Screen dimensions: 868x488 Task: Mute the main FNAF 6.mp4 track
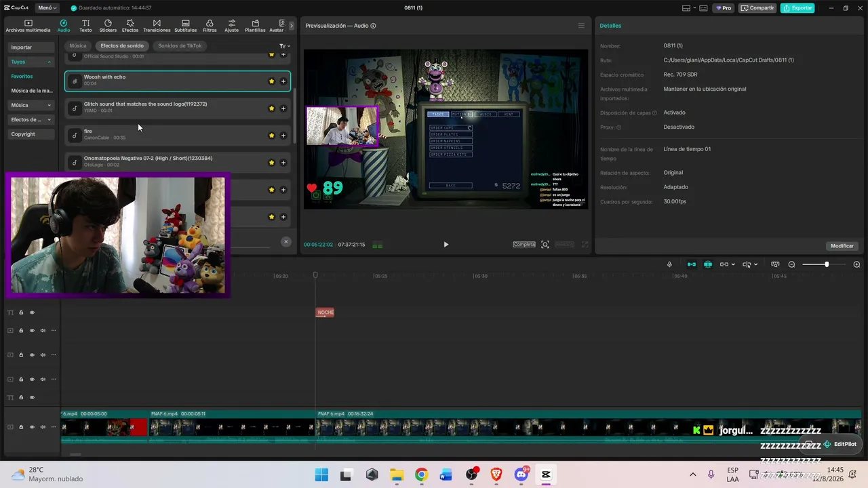click(x=43, y=427)
